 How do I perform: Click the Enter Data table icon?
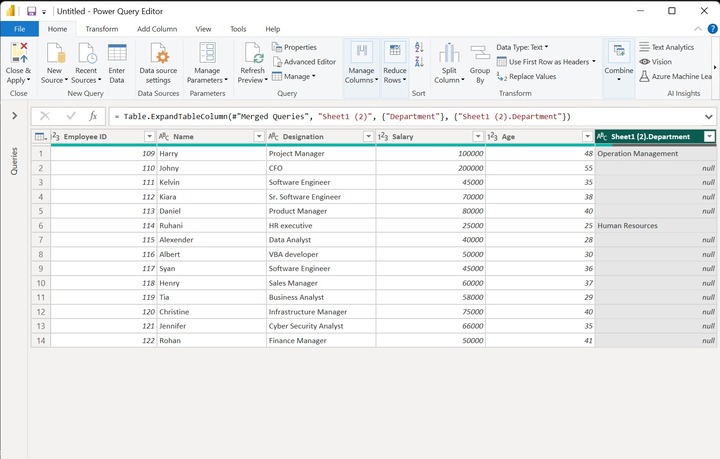point(117,54)
